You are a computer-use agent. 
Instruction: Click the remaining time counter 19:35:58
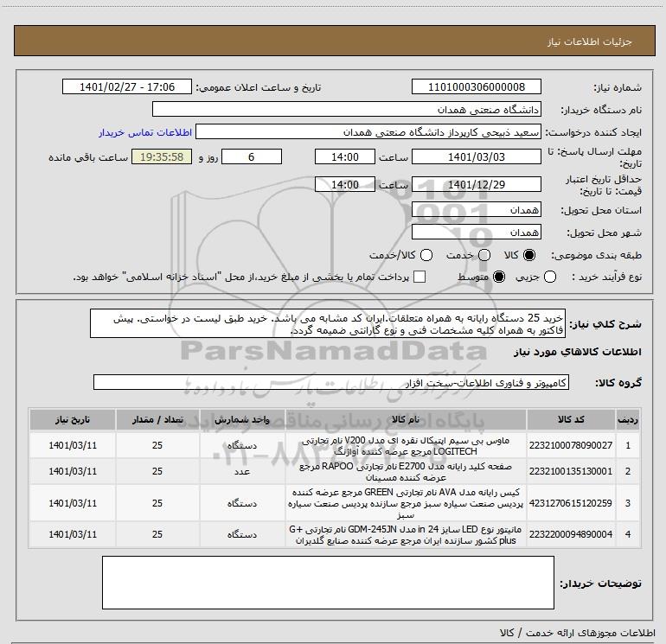point(162,156)
